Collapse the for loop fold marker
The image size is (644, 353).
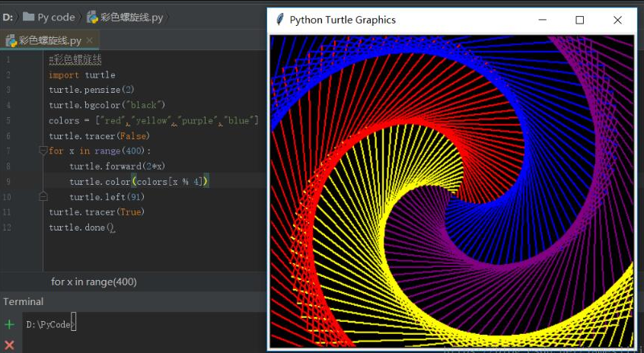click(x=43, y=151)
